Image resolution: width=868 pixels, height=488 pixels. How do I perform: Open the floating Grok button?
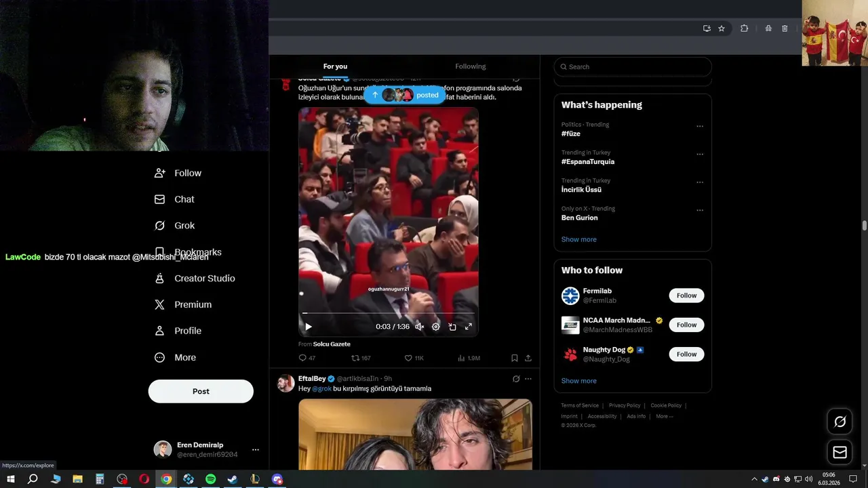tap(840, 422)
